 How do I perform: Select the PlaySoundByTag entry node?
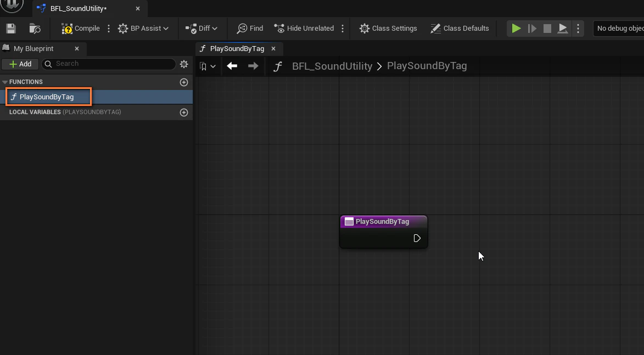click(x=384, y=232)
